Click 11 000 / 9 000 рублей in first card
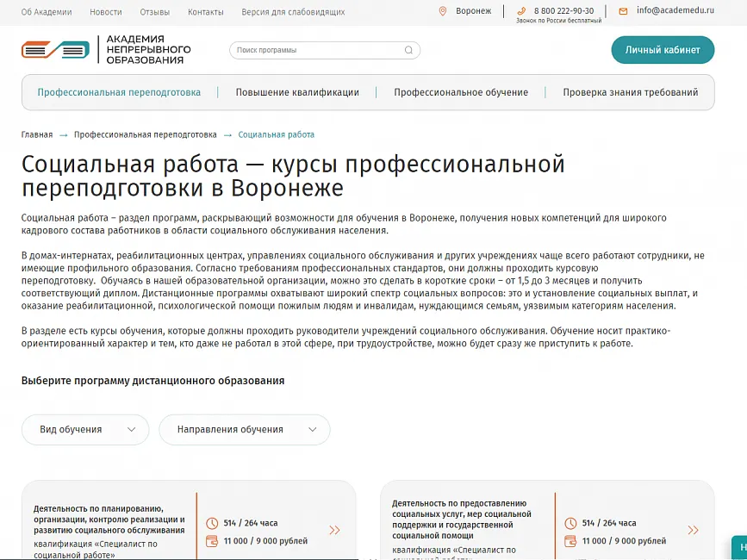This screenshot has width=747, height=560. [x=266, y=541]
